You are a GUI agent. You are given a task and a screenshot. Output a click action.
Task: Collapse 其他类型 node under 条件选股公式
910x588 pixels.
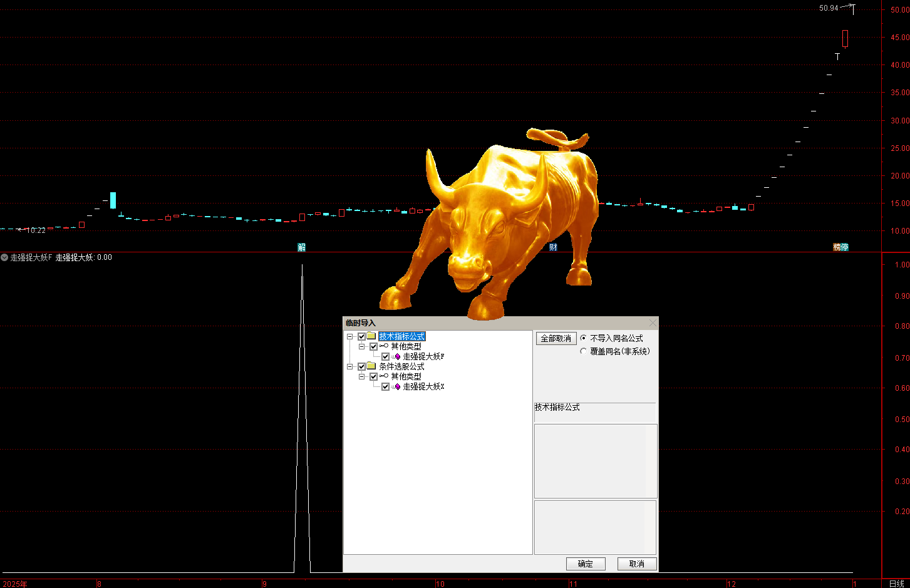point(362,376)
